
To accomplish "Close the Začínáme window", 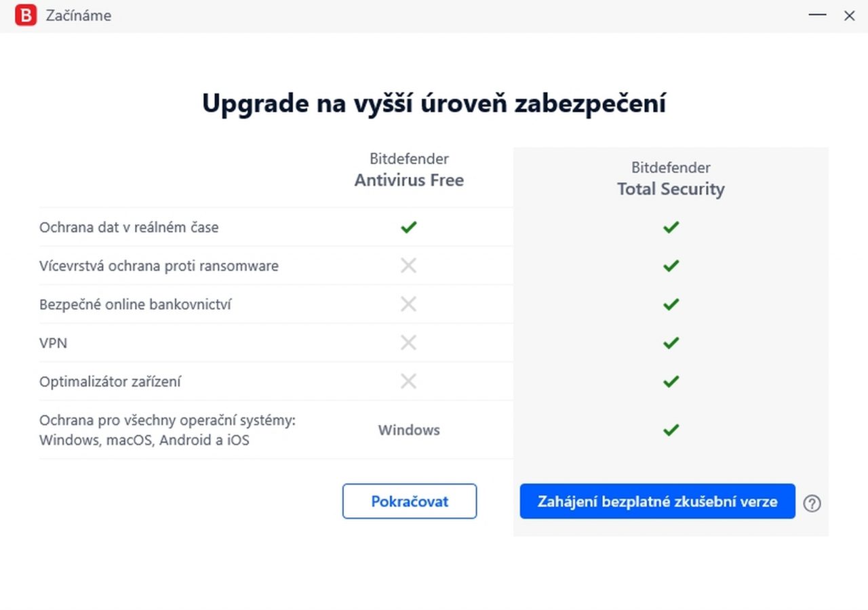I will pos(849,15).
